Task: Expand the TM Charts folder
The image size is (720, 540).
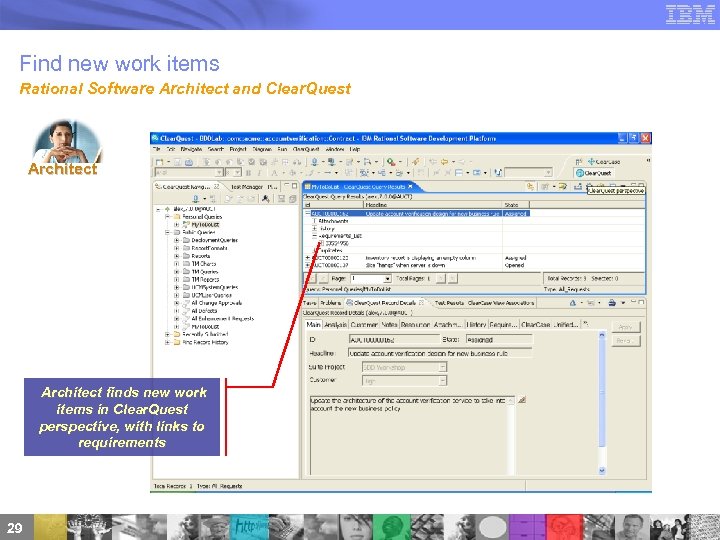Action: point(176,264)
